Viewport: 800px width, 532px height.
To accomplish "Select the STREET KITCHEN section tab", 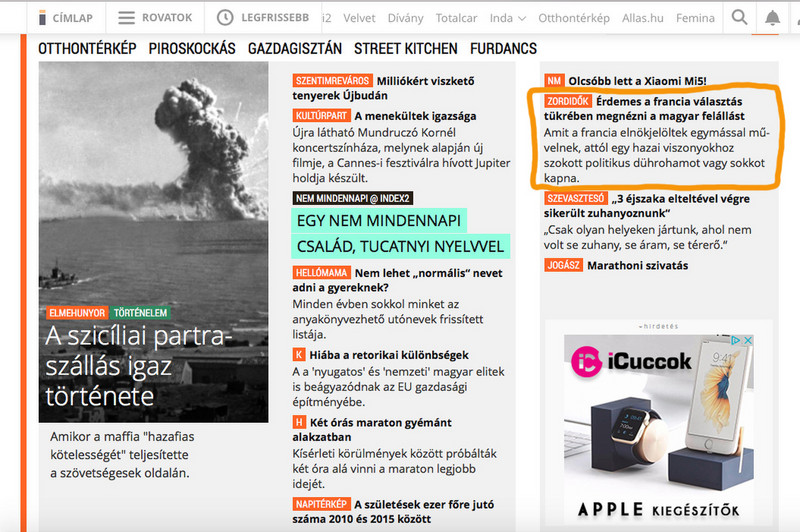I will click(x=406, y=48).
